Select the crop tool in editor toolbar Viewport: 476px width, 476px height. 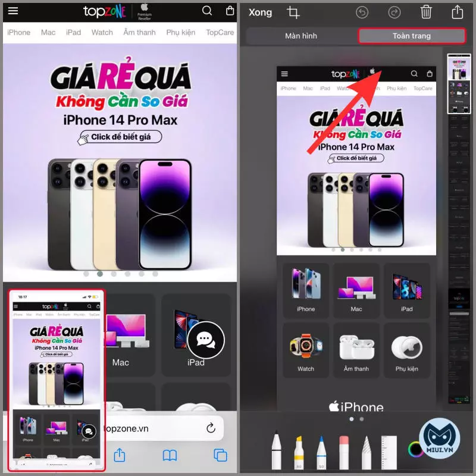[293, 12]
